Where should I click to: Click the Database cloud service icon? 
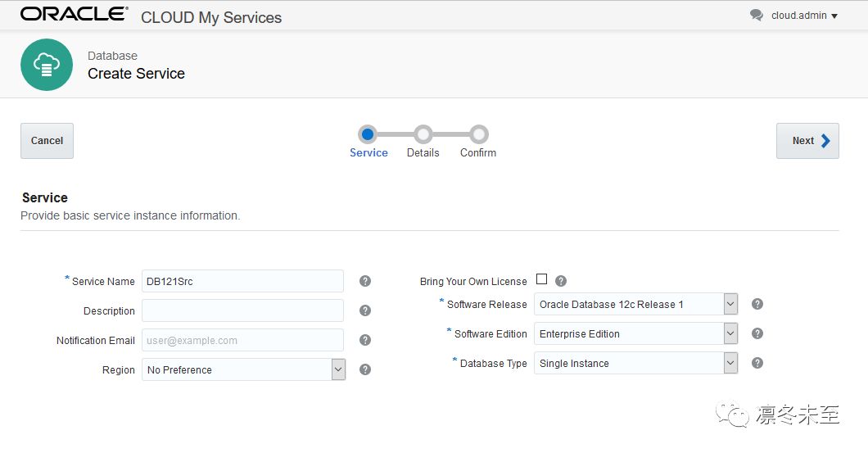[47, 65]
